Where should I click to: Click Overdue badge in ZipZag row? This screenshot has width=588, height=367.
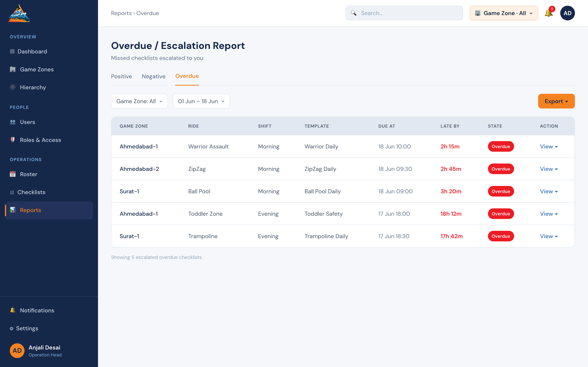coord(501,169)
